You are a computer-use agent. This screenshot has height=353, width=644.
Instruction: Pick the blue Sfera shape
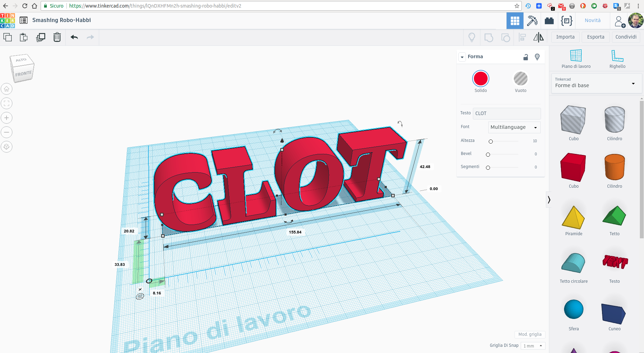tap(573, 309)
